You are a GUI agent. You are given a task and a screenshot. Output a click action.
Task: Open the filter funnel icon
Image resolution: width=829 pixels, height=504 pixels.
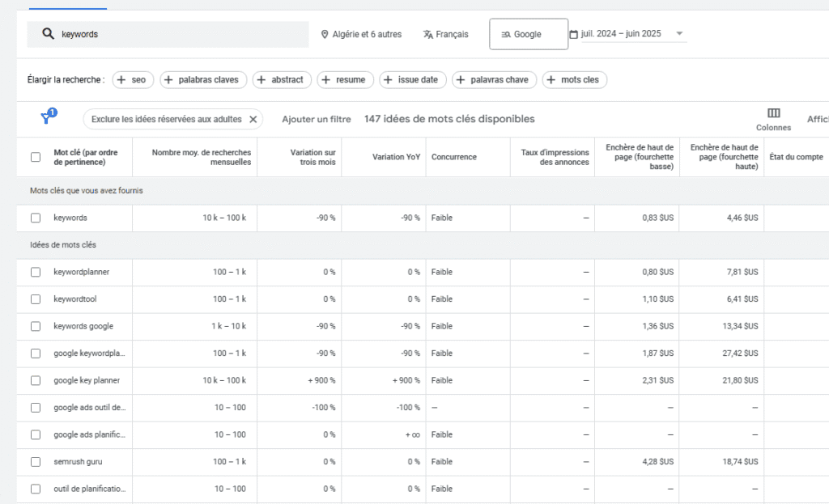point(47,118)
